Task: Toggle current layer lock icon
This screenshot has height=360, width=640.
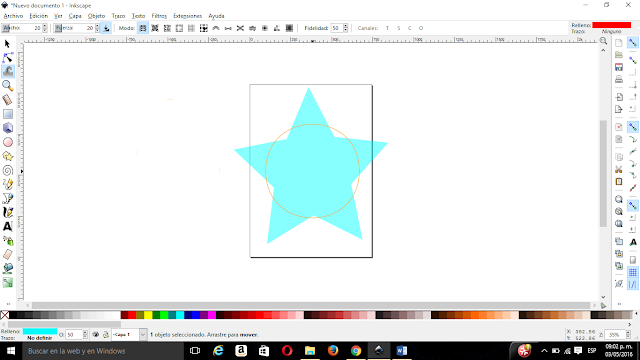Action: pyautogui.click(x=106, y=335)
